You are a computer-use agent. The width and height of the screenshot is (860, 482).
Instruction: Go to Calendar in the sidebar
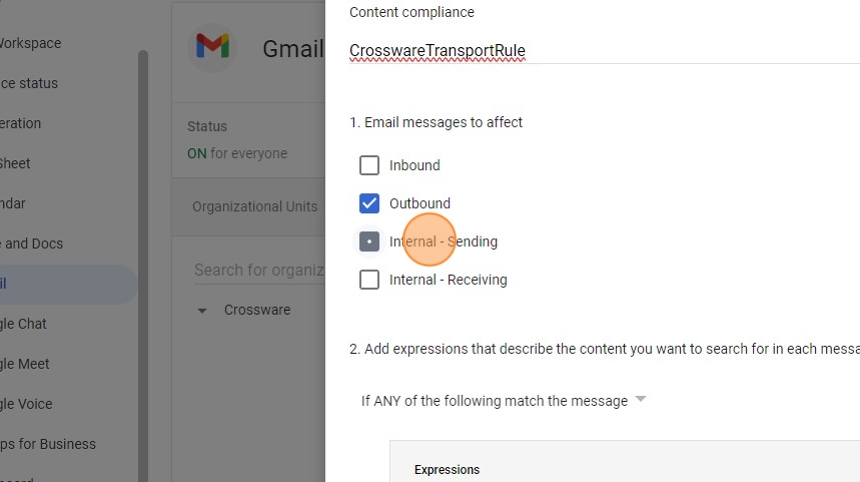tap(13, 203)
